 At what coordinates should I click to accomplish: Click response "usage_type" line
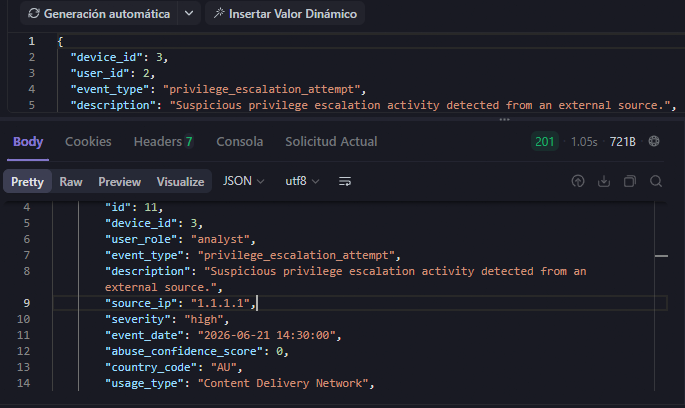pos(239,384)
